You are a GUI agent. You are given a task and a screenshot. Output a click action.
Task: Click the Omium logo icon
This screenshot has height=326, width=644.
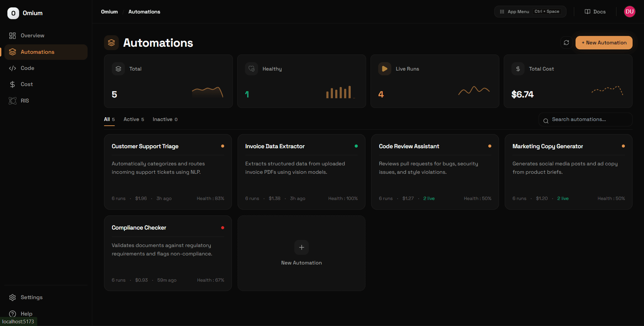tap(13, 13)
